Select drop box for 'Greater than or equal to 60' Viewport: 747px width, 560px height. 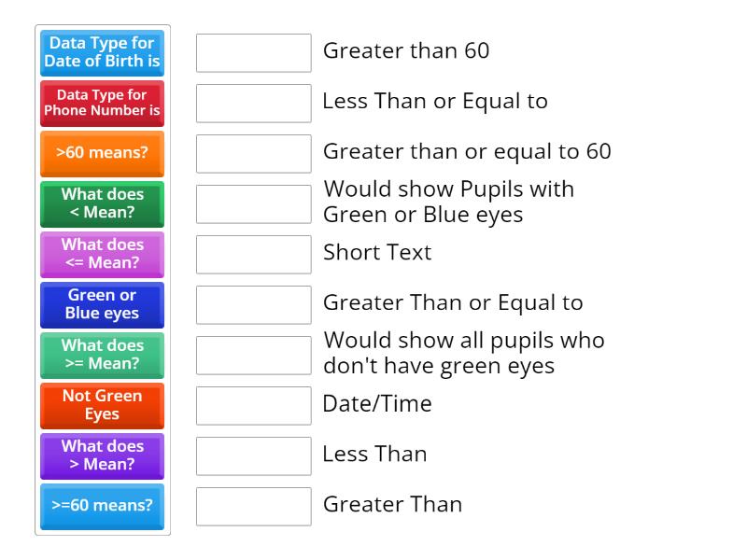tap(254, 154)
